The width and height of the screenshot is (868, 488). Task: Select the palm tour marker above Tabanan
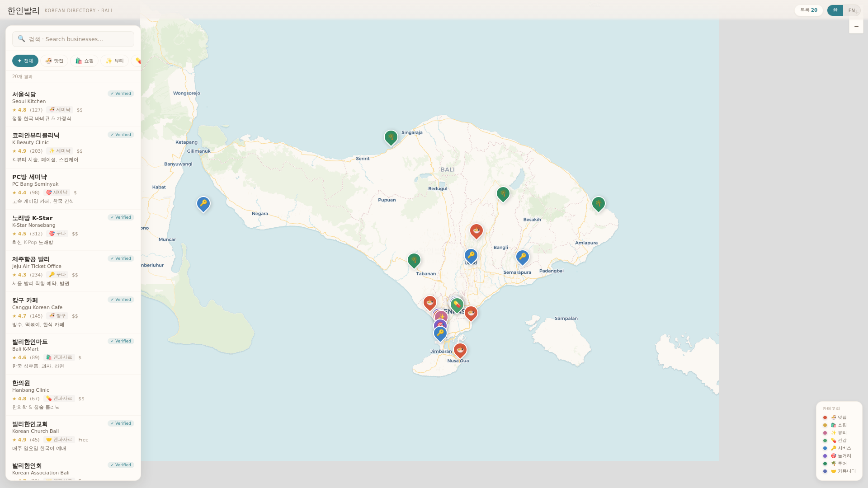(x=414, y=260)
